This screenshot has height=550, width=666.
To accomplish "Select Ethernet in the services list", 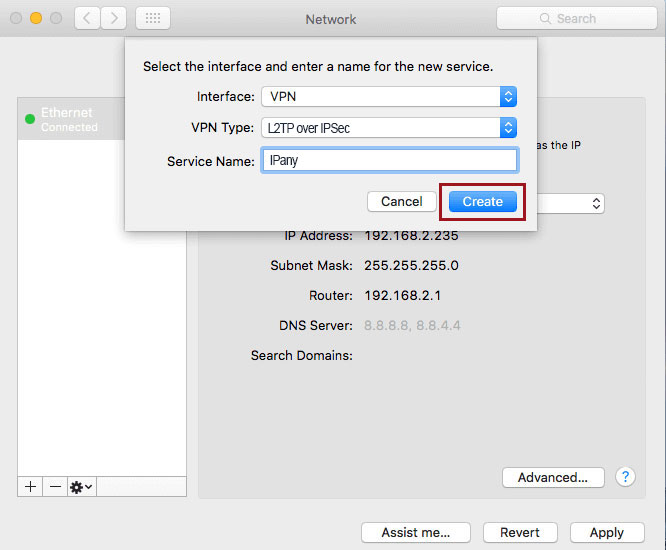I will [x=100, y=119].
